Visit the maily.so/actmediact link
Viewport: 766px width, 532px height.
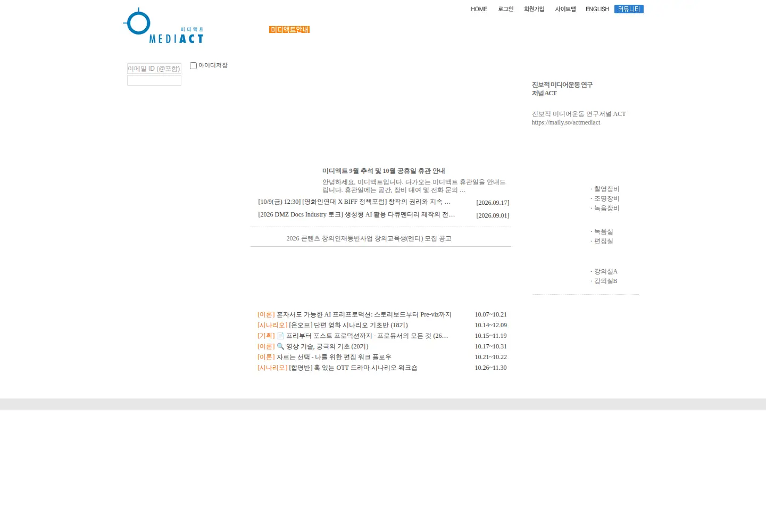[566, 122]
